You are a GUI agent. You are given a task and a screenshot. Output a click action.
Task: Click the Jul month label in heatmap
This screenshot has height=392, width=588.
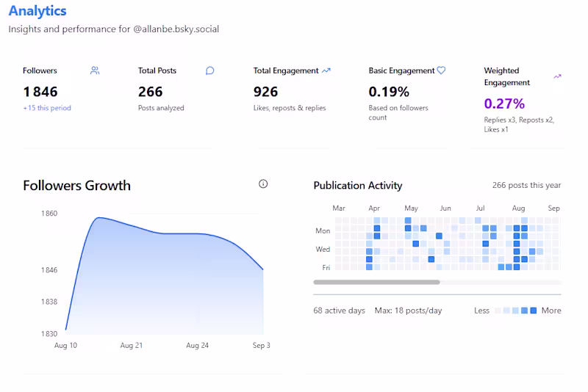[480, 208]
